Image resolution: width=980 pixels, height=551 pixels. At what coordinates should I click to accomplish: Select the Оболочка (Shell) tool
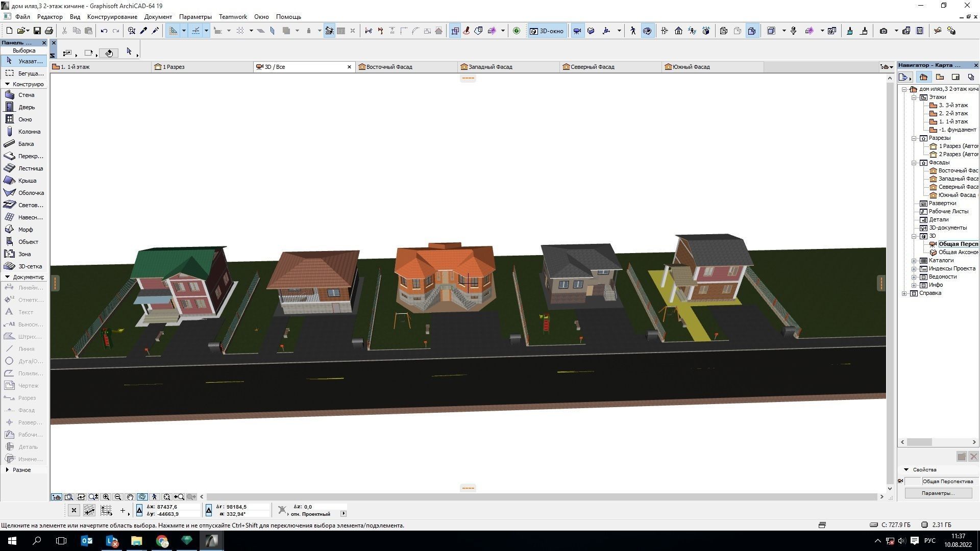[x=24, y=193]
